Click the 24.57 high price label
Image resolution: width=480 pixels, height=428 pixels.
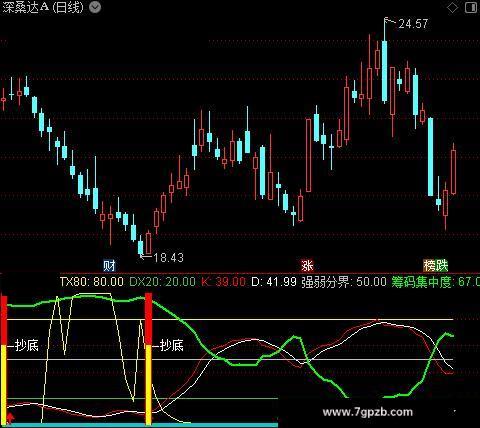point(413,24)
